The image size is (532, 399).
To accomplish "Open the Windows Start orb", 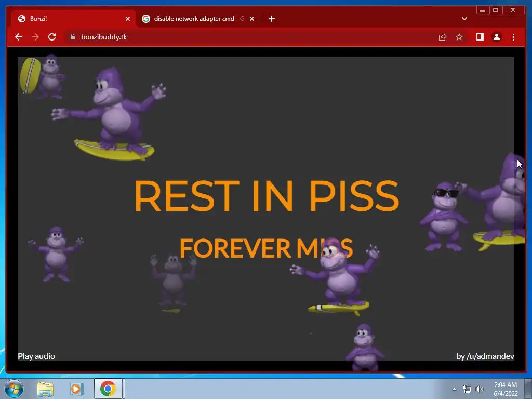I will pos(14,389).
